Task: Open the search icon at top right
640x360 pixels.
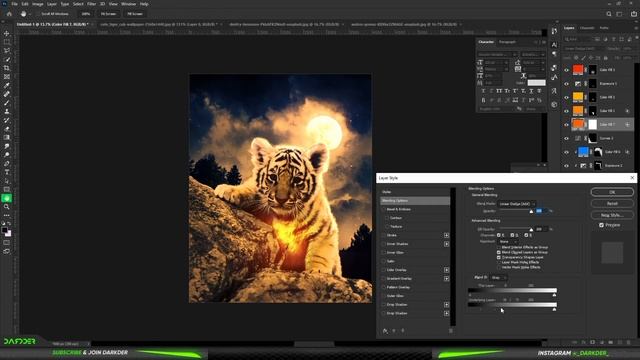Action: click(609, 14)
